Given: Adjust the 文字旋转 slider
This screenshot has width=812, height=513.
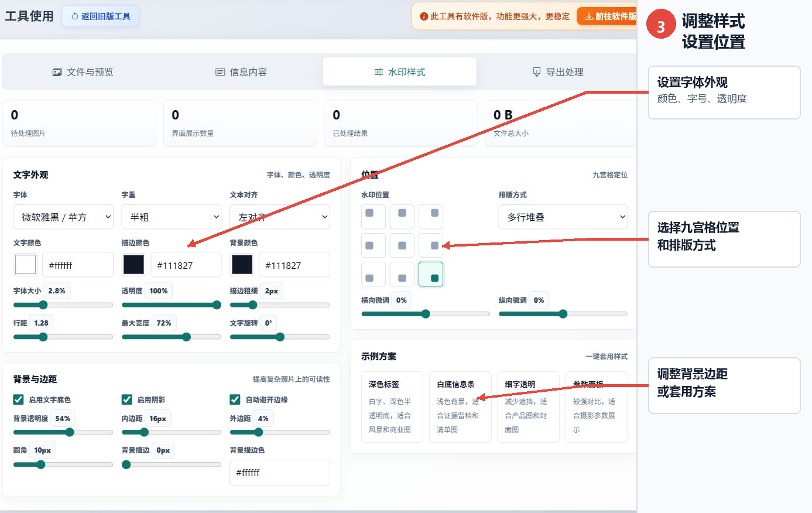Looking at the screenshot, I should point(280,337).
